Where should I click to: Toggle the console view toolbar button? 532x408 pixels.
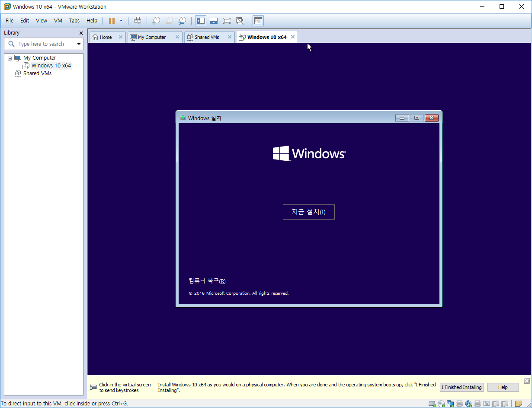(x=258, y=20)
